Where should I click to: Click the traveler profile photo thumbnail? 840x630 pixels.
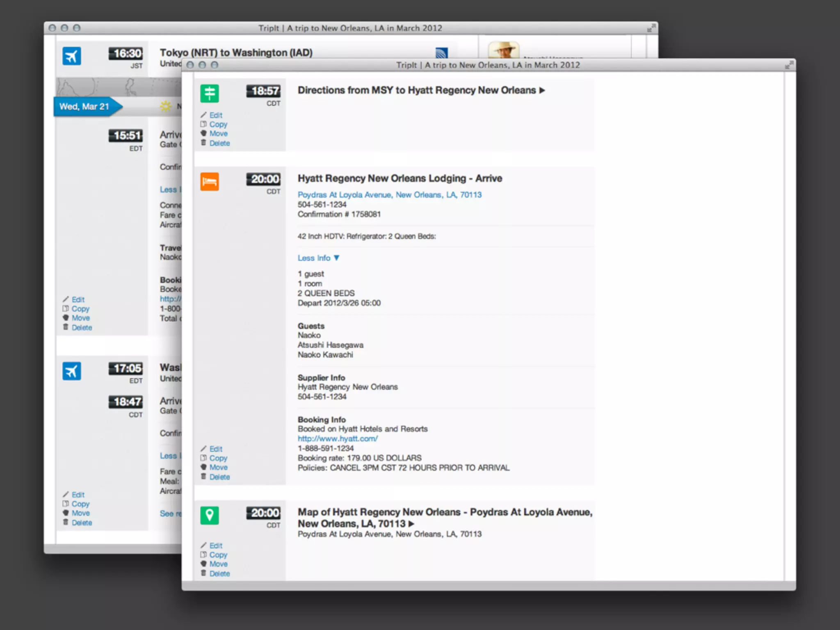(x=504, y=50)
